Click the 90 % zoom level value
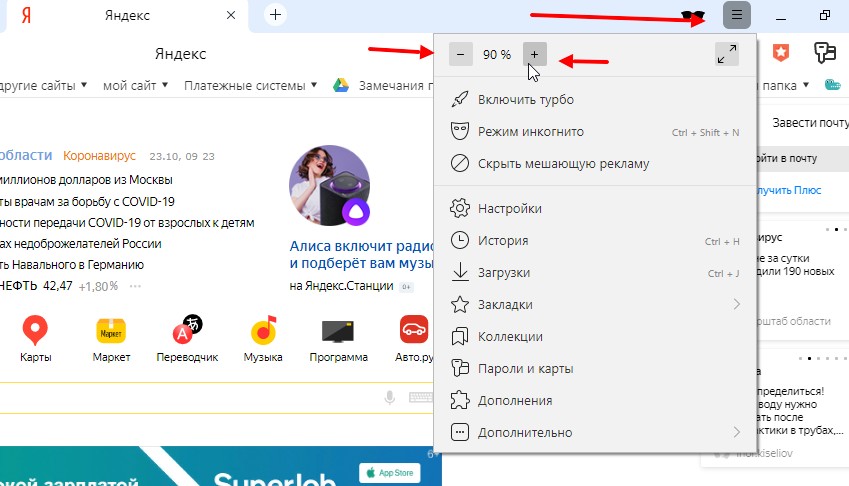The width and height of the screenshot is (849, 486). click(497, 54)
